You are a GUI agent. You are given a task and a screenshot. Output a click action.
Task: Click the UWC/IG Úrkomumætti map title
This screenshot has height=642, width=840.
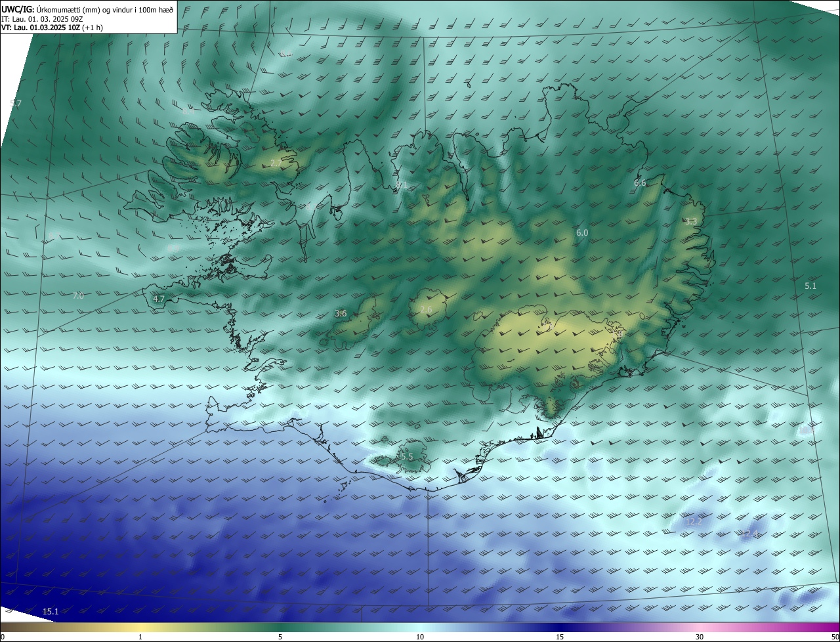(x=87, y=9)
